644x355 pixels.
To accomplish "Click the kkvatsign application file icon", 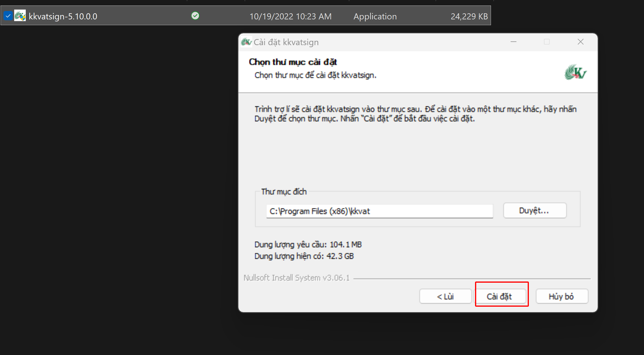I will click(20, 16).
